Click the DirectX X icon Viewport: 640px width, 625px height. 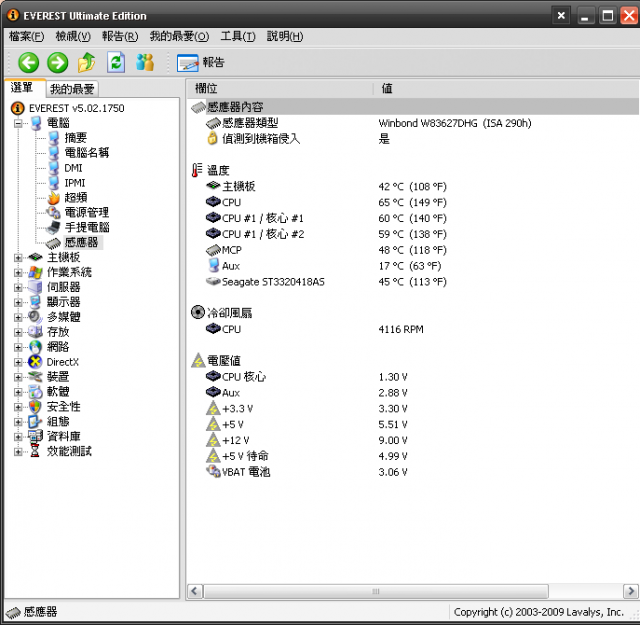(x=36, y=362)
